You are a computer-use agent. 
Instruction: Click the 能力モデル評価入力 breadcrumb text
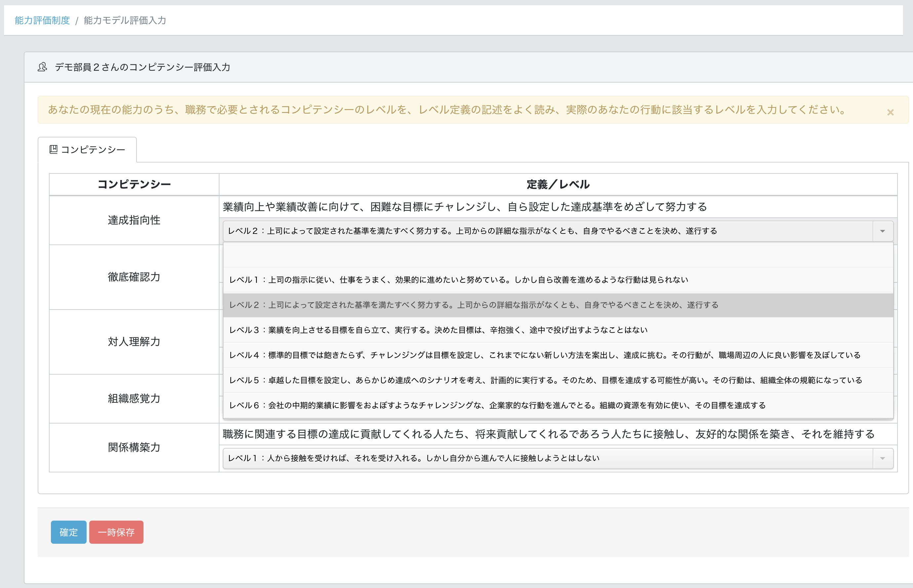coord(125,20)
